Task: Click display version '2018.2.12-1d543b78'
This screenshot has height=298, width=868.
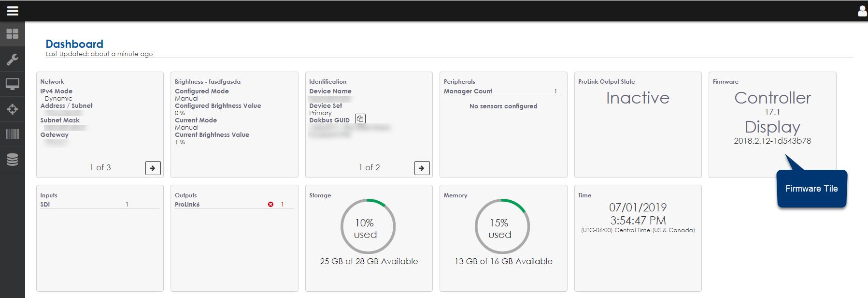Action: tap(772, 141)
